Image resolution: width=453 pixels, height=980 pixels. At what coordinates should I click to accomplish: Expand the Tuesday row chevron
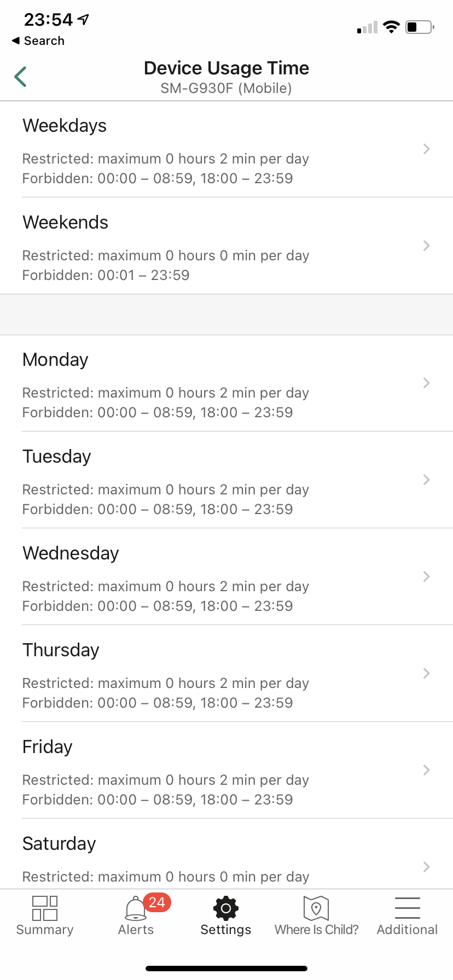426,480
